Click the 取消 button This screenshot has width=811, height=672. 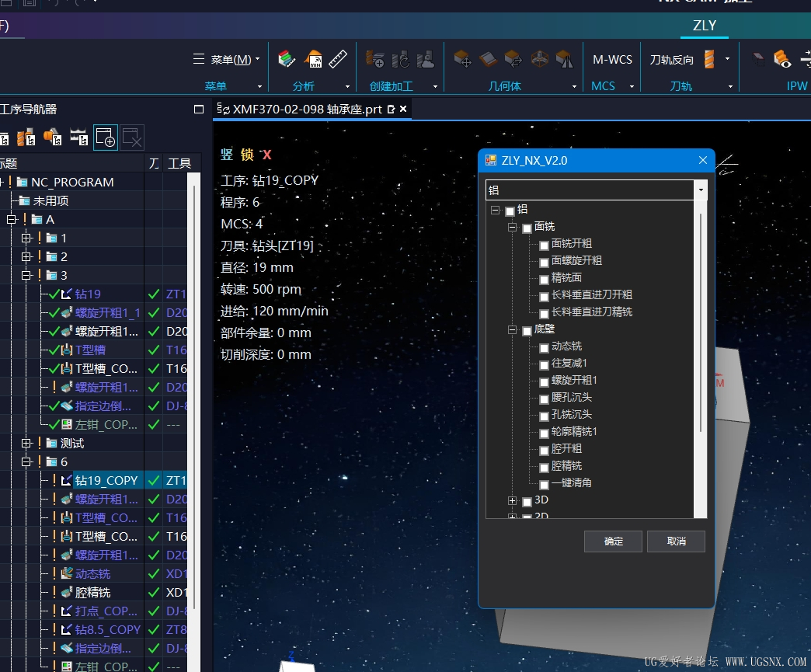pyautogui.click(x=676, y=541)
